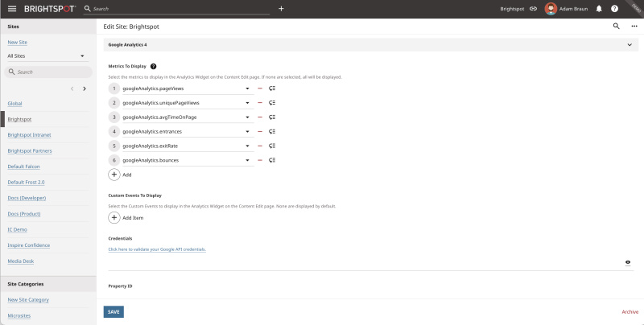Screen dimensions: 644x325
Task: Remove the googleAnalytics.entrances metric
Action: (x=259, y=131)
